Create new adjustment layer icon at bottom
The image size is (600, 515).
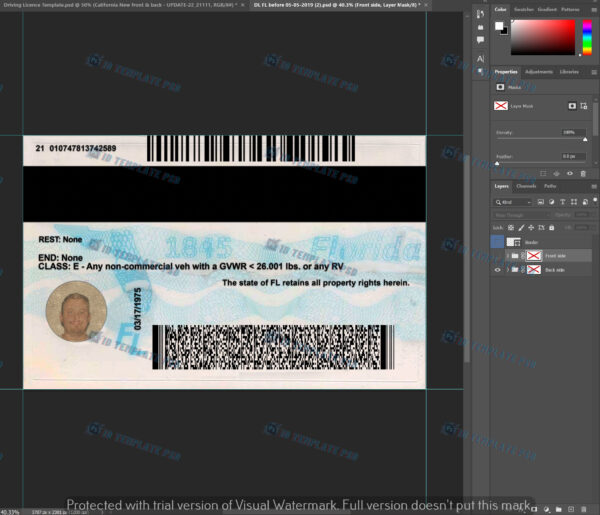[546, 509]
